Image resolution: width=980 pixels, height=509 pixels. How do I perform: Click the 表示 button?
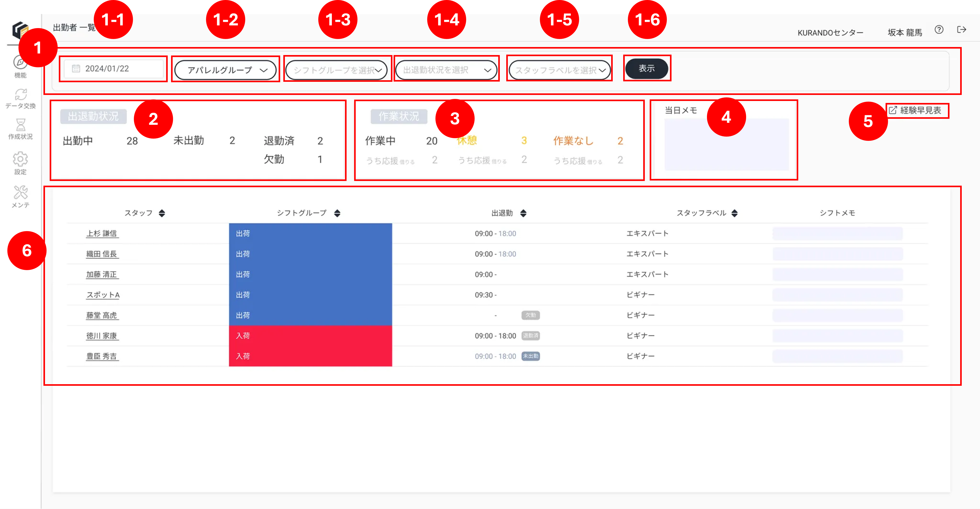pyautogui.click(x=647, y=68)
